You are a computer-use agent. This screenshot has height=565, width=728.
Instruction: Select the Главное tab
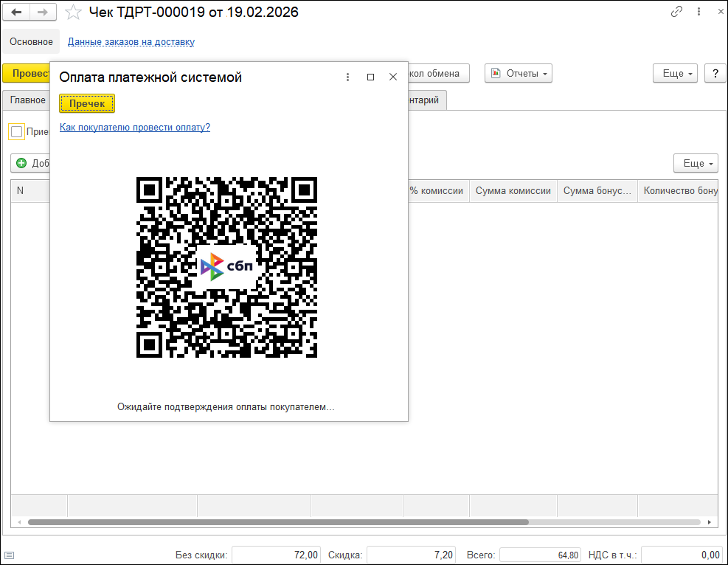tap(27, 100)
